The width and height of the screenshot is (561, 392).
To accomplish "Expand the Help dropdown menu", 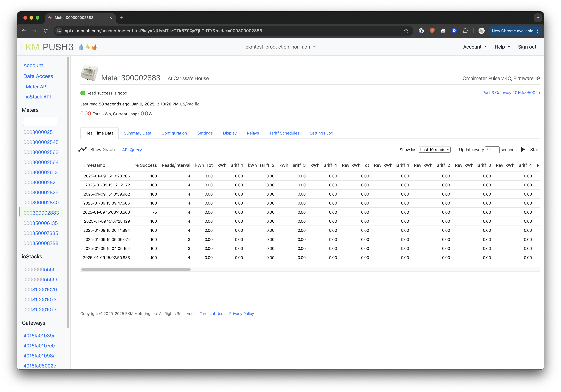I will pyautogui.click(x=502, y=47).
